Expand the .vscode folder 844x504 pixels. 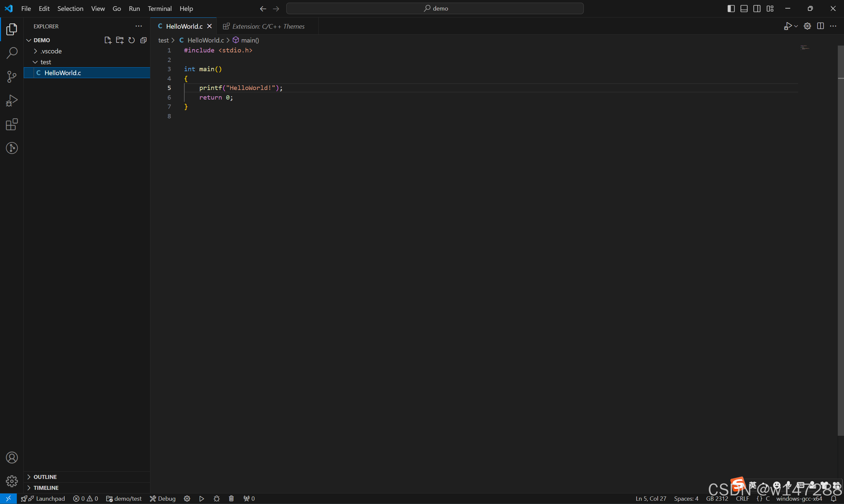(x=51, y=51)
